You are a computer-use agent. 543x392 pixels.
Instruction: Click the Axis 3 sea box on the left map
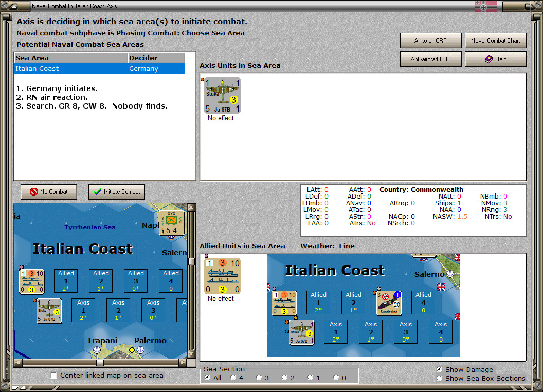pyautogui.click(x=153, y=310)
